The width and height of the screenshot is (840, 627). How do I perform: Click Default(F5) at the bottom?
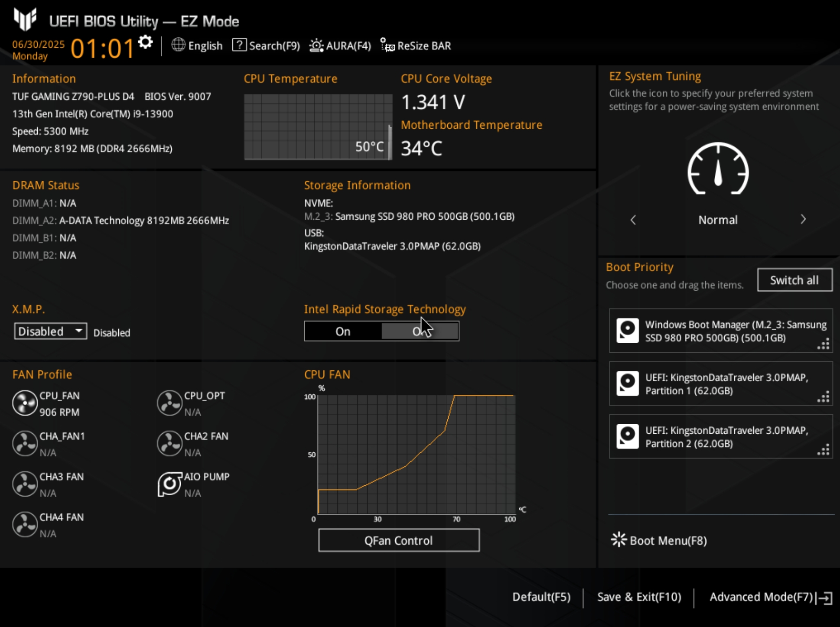[541, 597]
